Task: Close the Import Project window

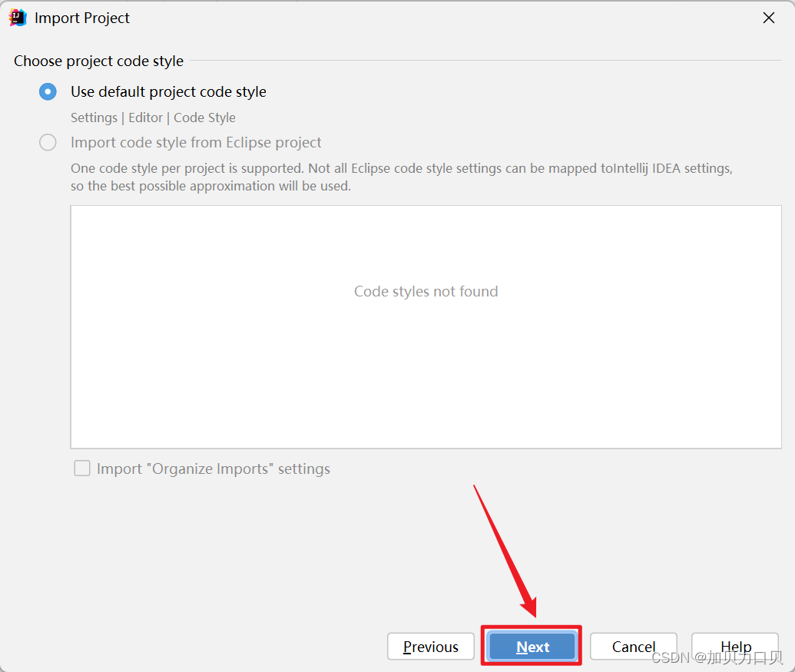Action: pos(769,18)
